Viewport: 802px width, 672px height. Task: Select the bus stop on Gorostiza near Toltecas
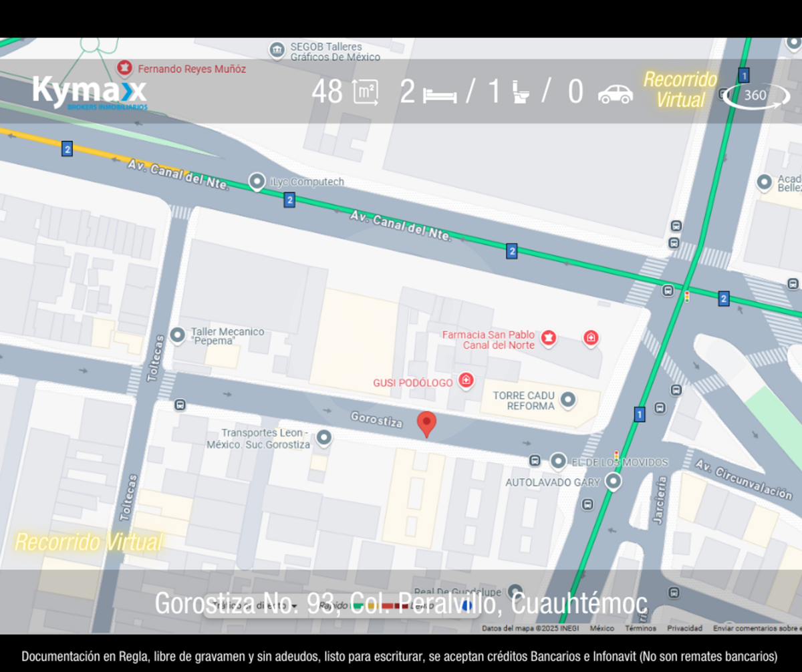point(180,405)
